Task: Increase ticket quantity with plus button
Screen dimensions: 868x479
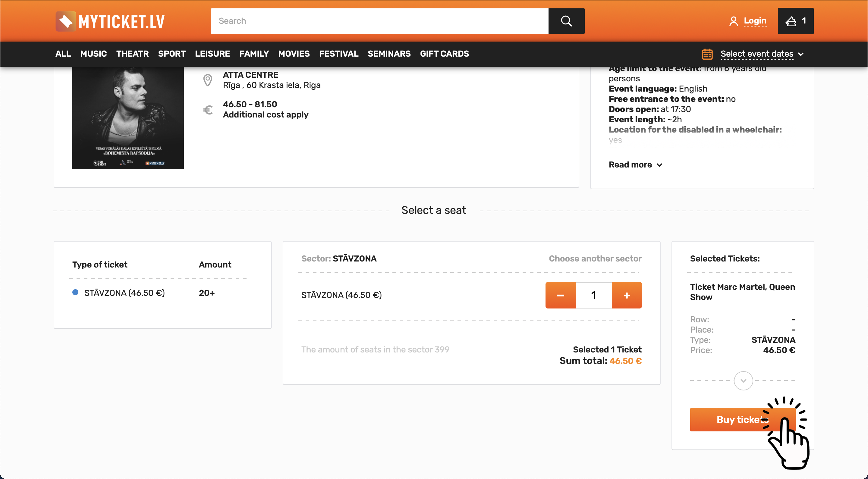Action: pyautogui.click(x=627, y=295)
